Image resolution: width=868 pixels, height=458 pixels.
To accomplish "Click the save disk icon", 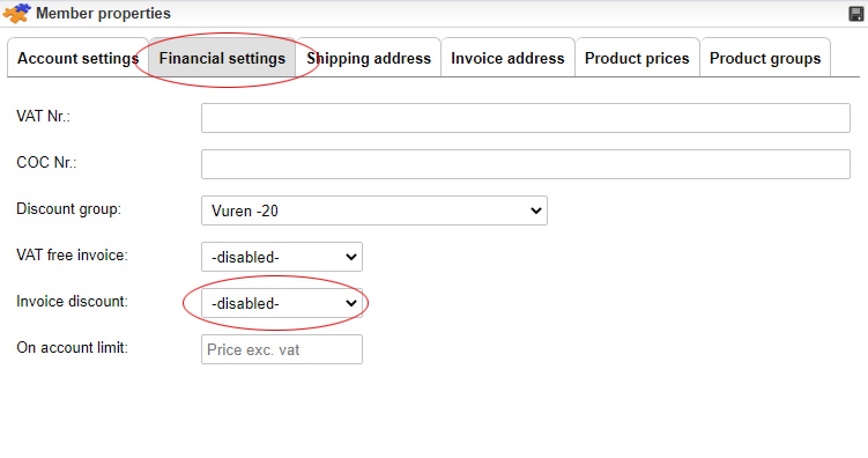I will coord(856,14).
